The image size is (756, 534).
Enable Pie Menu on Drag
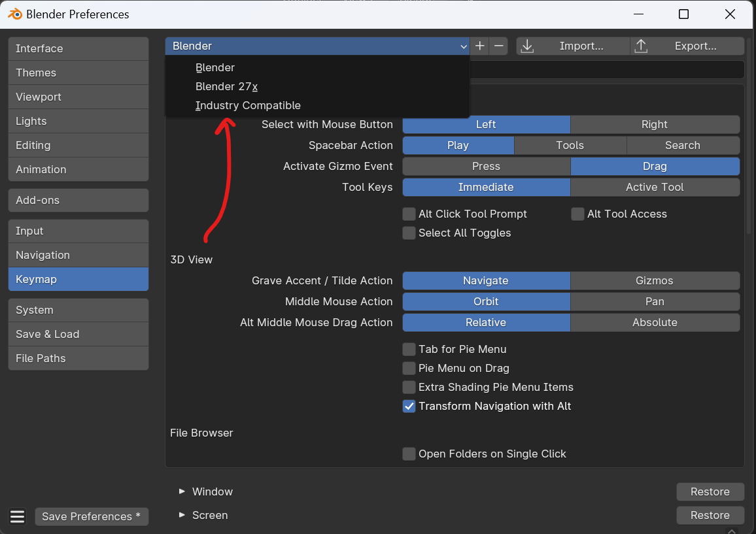[x=409, y=368]
